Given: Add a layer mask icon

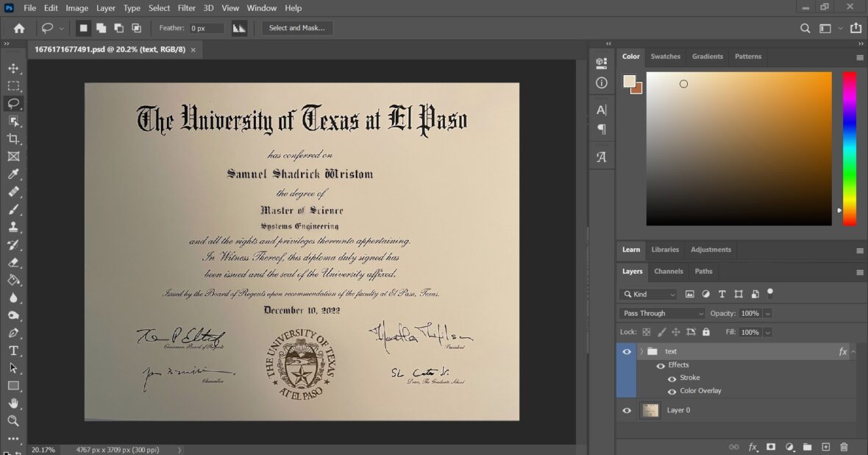Looking at the screenshot, I should coord(771,447).
